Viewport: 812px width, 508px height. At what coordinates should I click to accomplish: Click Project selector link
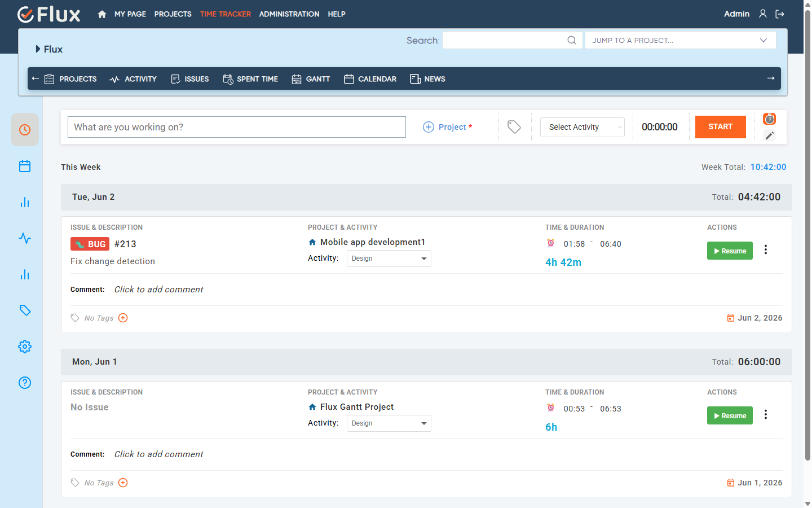pos(448,127)
